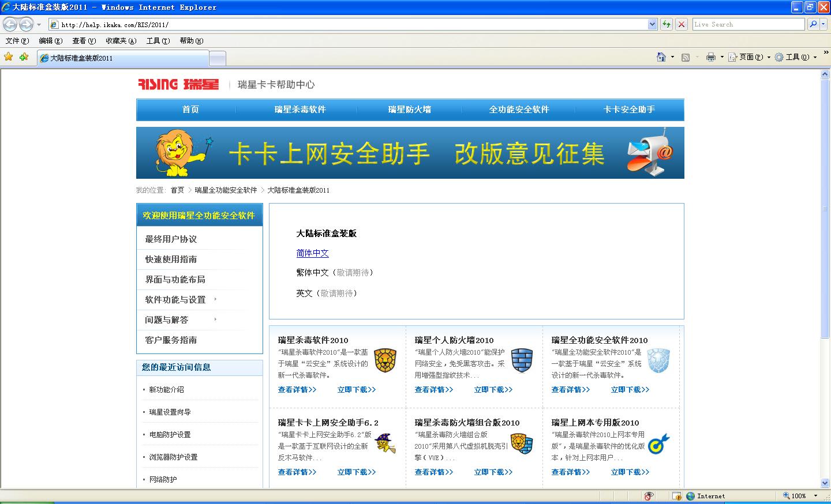The height and width of the screenshot is (504, 831).
Task: Click the witch icon for 瑞星卡卡上网安全助手6.2
Action: coord(385,443)
